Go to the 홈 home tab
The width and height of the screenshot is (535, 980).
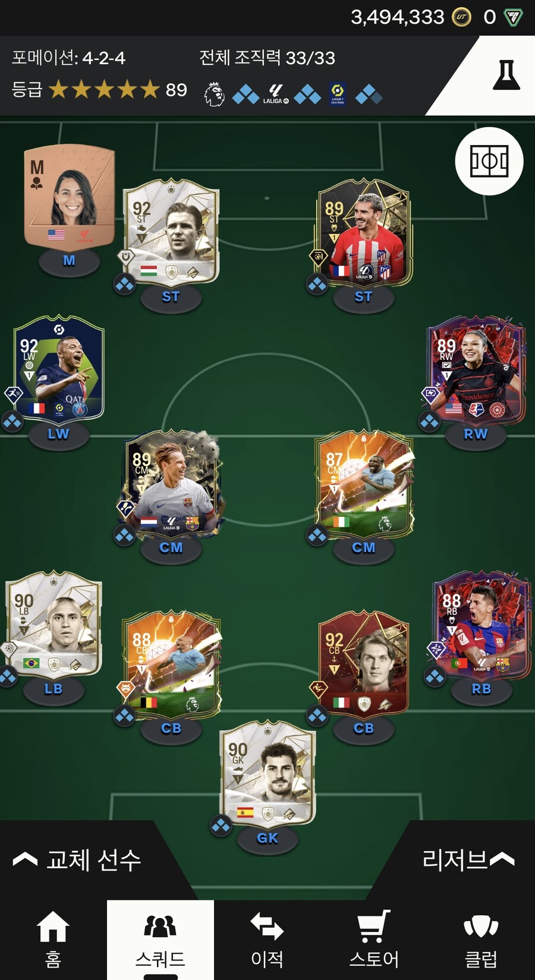coord(53,940)
